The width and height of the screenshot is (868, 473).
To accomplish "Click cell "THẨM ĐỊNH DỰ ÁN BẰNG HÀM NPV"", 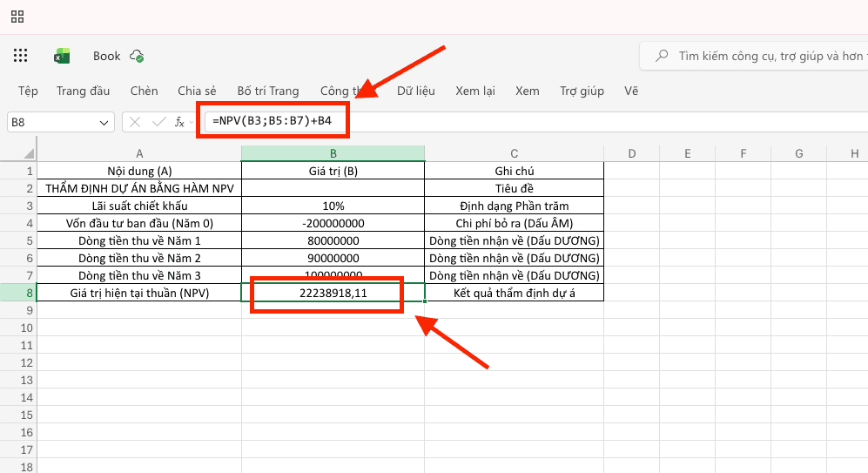I will pos(139,188).
